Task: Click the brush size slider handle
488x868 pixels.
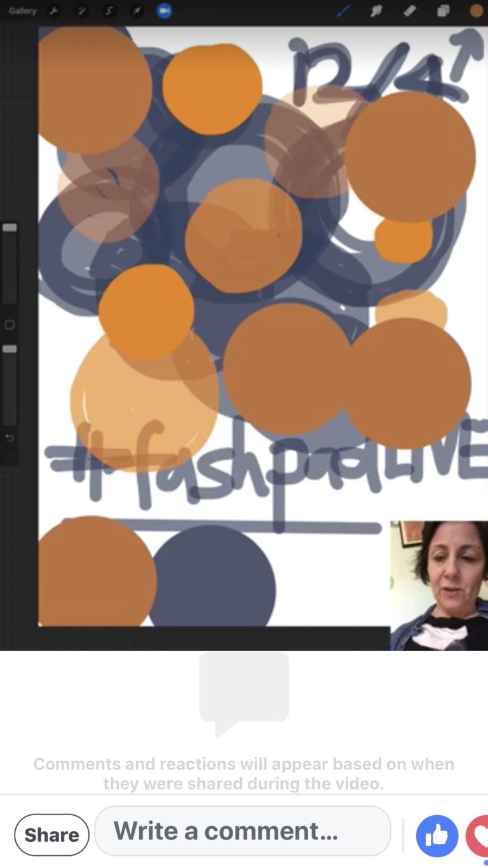Action: pos(10,228)
